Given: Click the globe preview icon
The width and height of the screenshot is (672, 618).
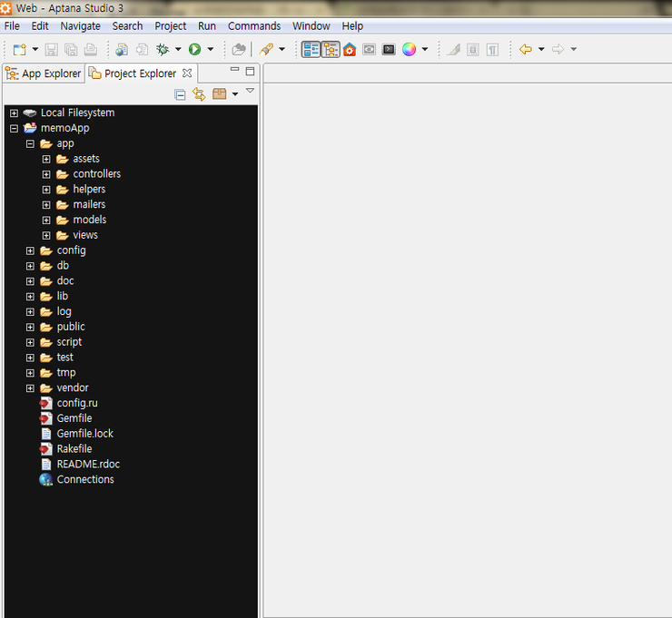Looking at the screenshot, I should click(122, 50).
